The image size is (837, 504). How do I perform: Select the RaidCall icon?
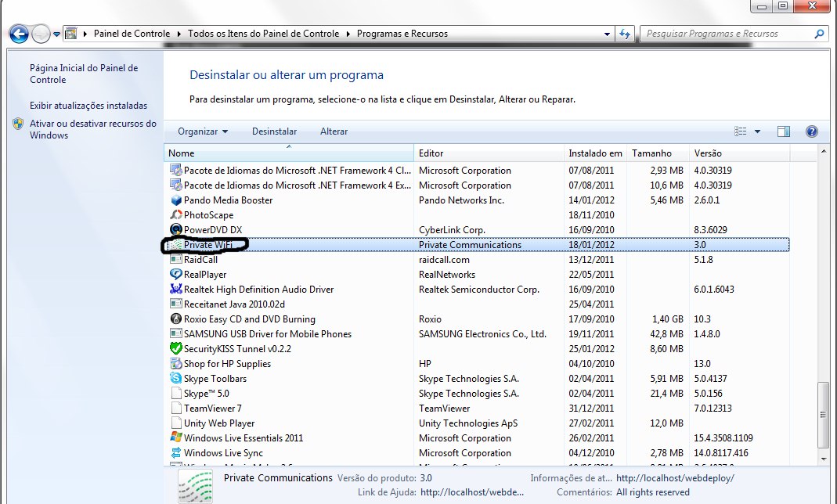[x=175, y=260]
